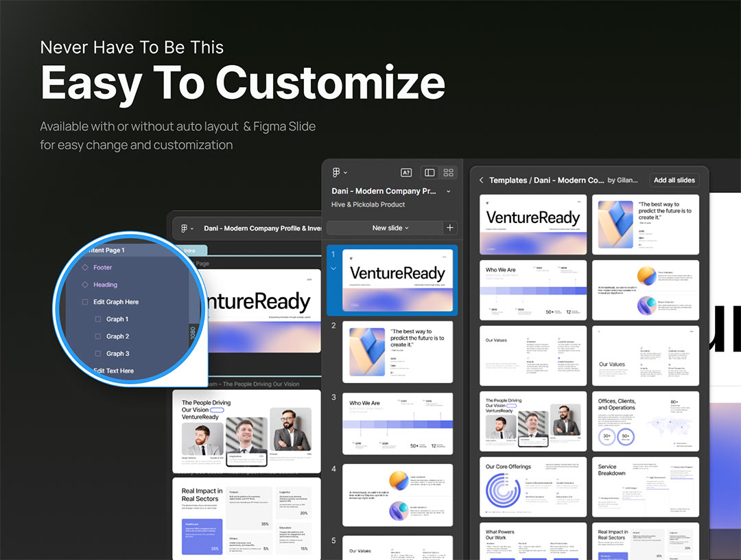Select the Graph 2 layer
The width and height of the screenshot is (741, 560).
117,337
